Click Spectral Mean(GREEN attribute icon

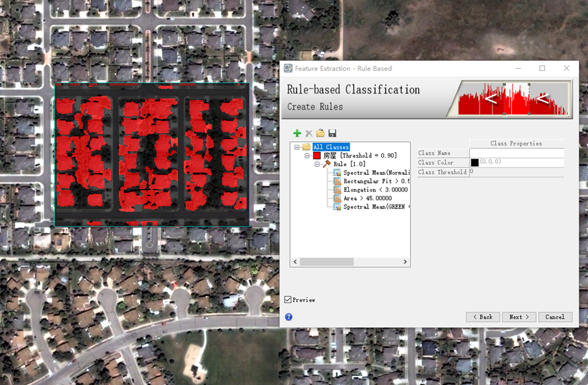(337, 207)
